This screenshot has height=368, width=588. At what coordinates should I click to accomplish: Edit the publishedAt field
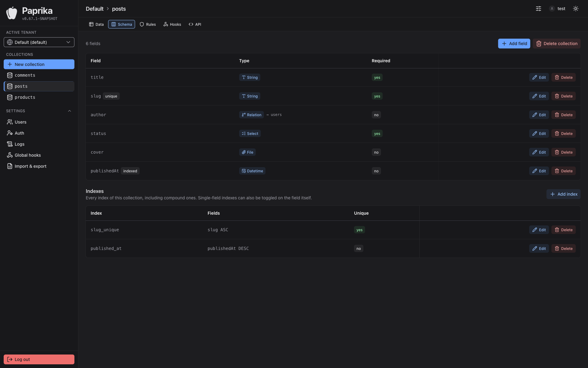click(539, 171)
